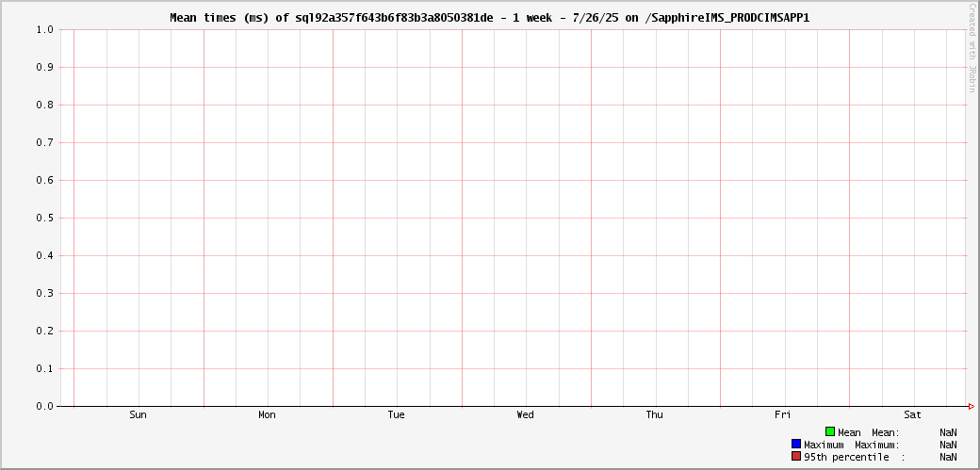Click the 0.1 y-axis value
Viewport: 980px width, 470px height.
44,369
